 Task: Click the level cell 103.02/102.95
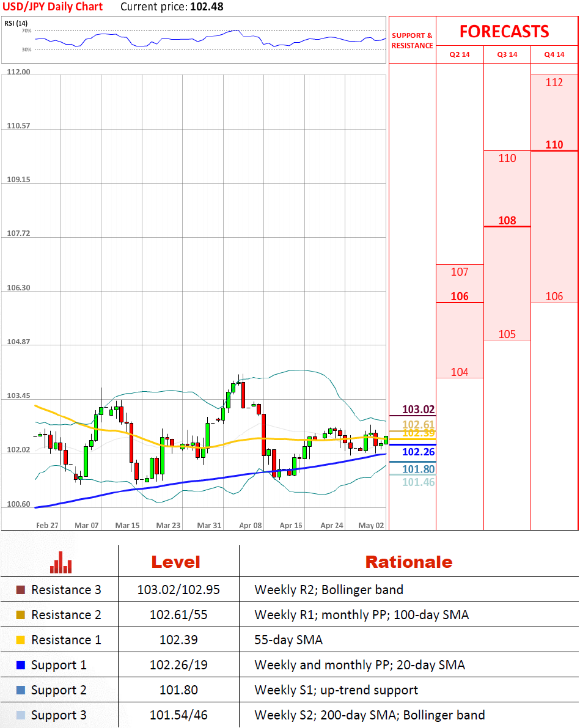178,590
